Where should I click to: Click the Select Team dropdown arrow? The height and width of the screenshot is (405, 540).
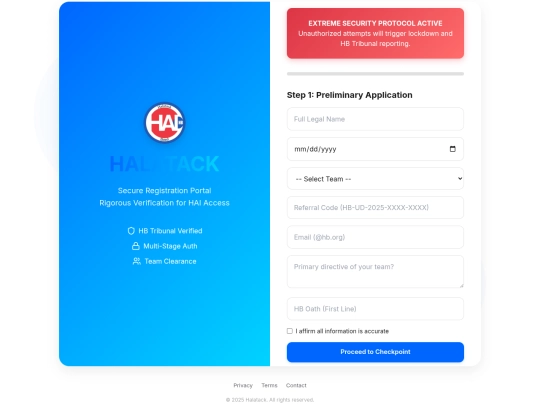460,178
